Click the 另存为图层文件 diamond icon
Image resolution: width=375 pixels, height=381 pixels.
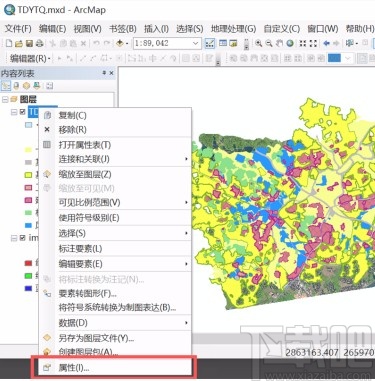pos(47,337)
